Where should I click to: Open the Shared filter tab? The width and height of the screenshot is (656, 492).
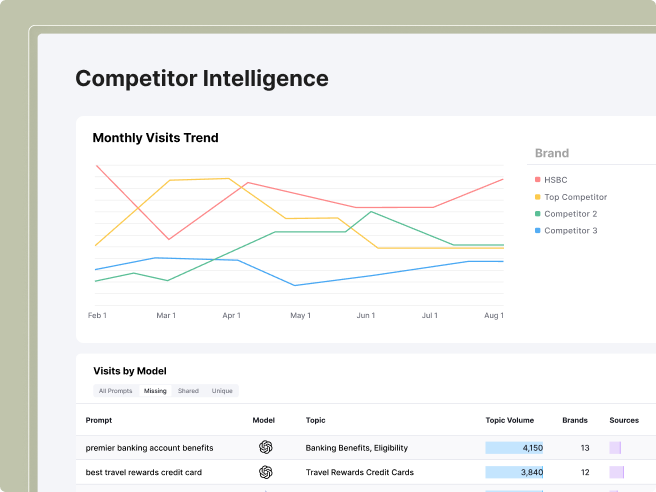pyautogui.click(x=188, y=391)
